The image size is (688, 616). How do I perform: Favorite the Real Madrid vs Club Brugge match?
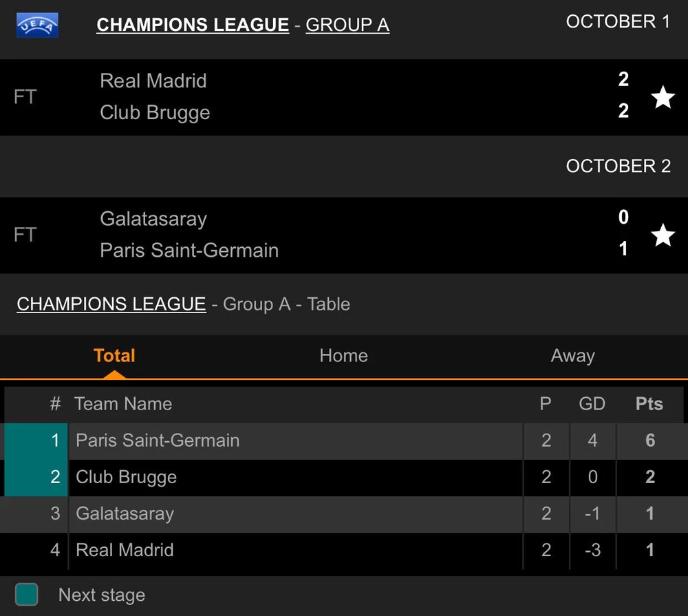coord(663,97)
